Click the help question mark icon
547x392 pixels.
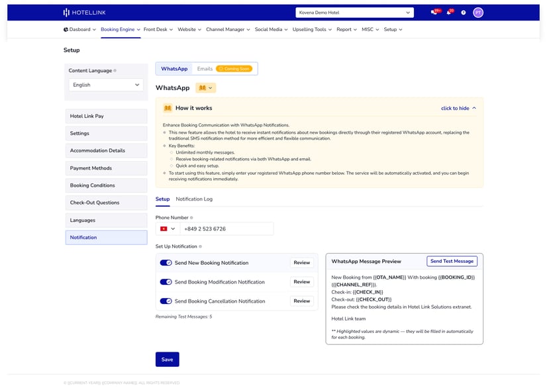pos(464,13)
